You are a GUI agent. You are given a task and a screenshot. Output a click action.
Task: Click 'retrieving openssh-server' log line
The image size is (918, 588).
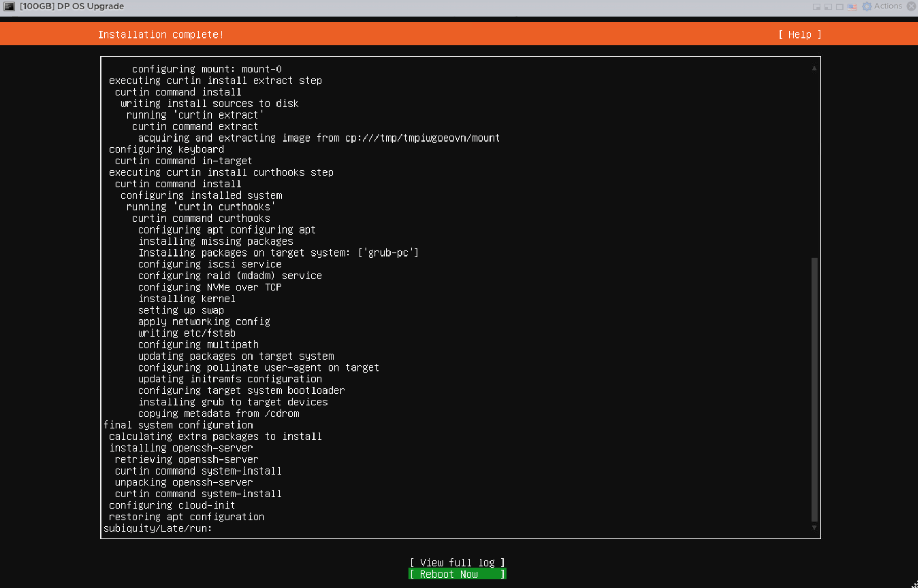(x=186, y=459)
